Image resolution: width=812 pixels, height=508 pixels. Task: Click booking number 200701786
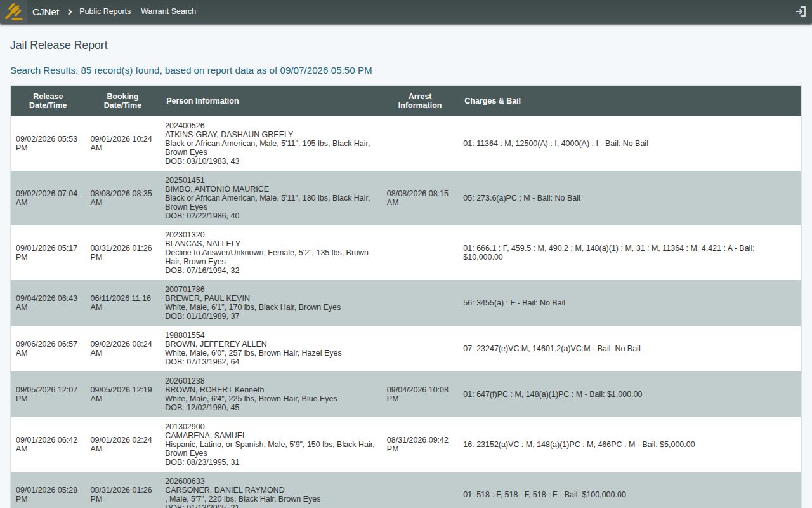(x=185, y=290)
